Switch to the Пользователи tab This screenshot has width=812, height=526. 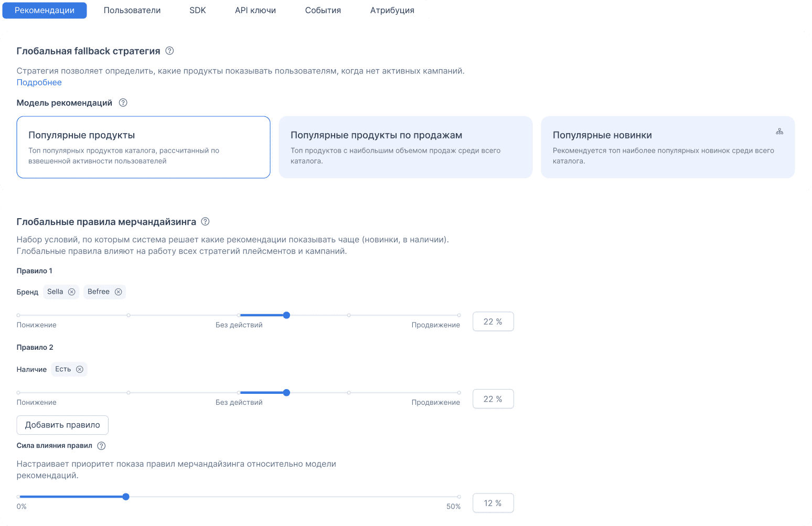(x=132, y=10)
